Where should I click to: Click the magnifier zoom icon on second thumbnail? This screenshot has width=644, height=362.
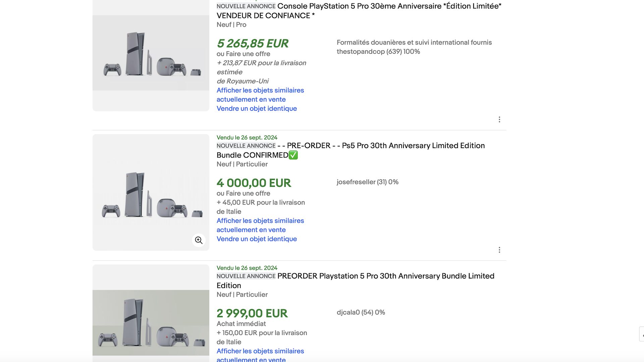pyautogui.click(x=199, y=240)
